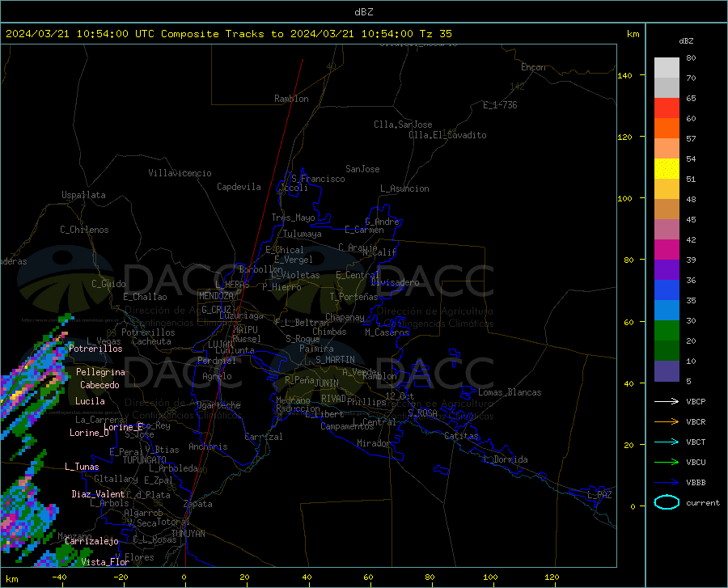Click the Diaz_Valent white label
The image size is (728, 588).
(98, 494)
